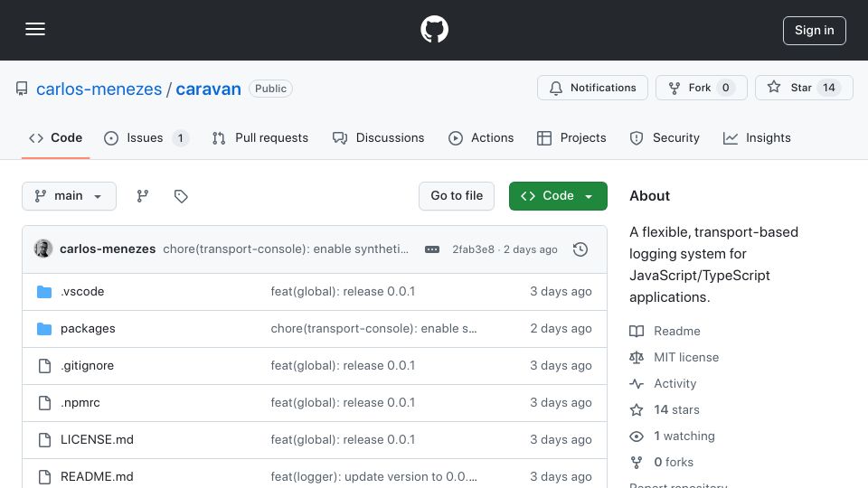View commit history clock icon

[x=580, y=249]
